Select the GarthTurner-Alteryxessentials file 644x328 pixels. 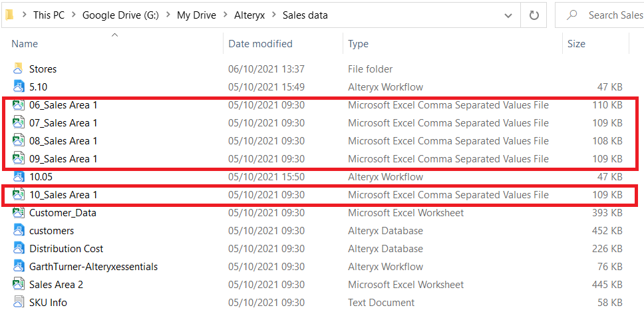coord(93,267)
